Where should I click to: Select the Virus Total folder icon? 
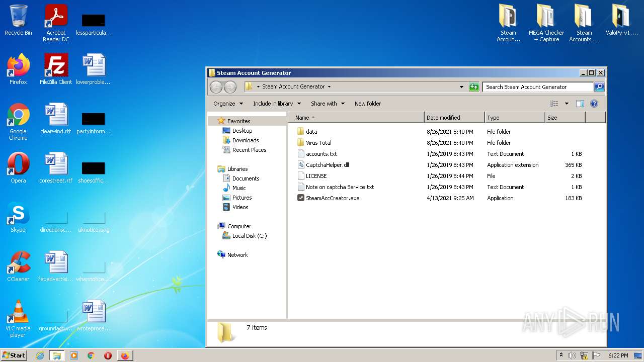301,143
